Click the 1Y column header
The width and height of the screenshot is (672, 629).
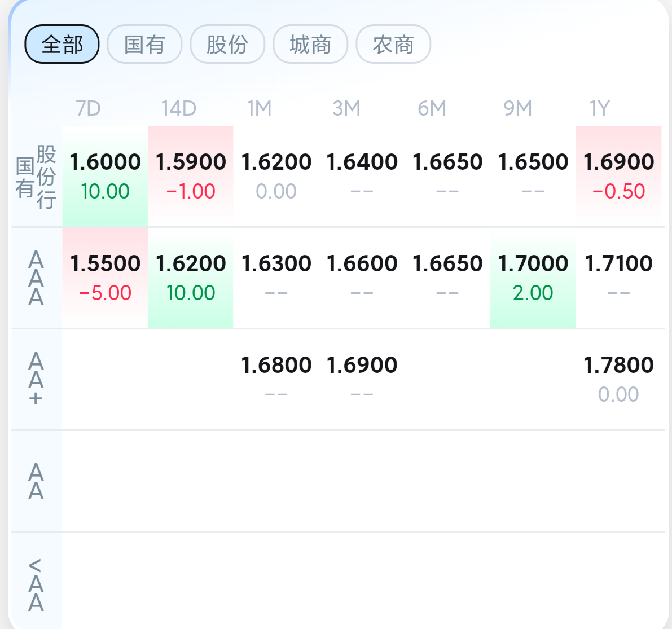coord(599,108)
